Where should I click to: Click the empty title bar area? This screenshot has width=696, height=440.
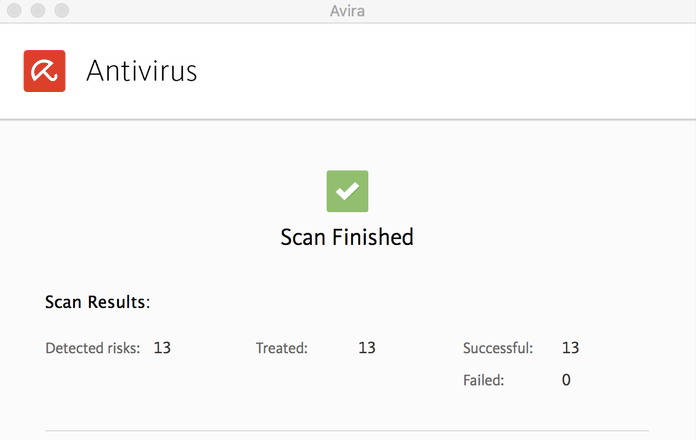(x=533, y=11)
